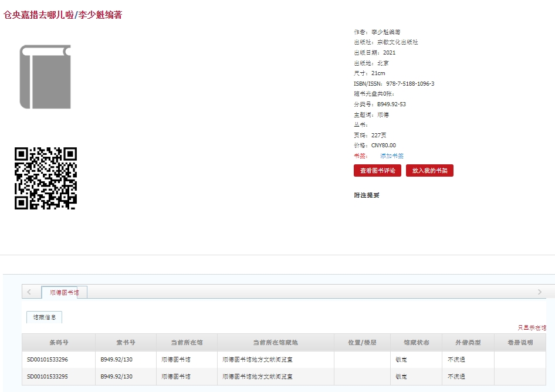
Task: Click the 当前所在馆 column header
Action: point(187,343)
